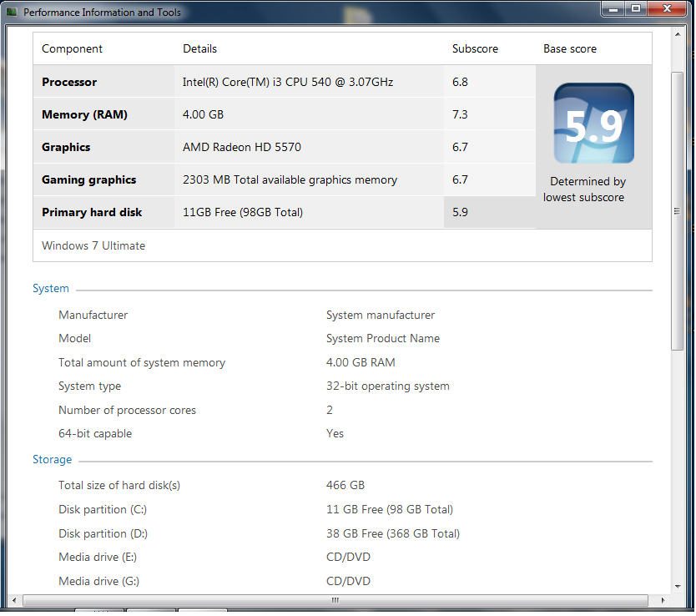Click the Primary hard disk subscore 5.9
This screenshot has height=616, width=696.
click(460, 212)
